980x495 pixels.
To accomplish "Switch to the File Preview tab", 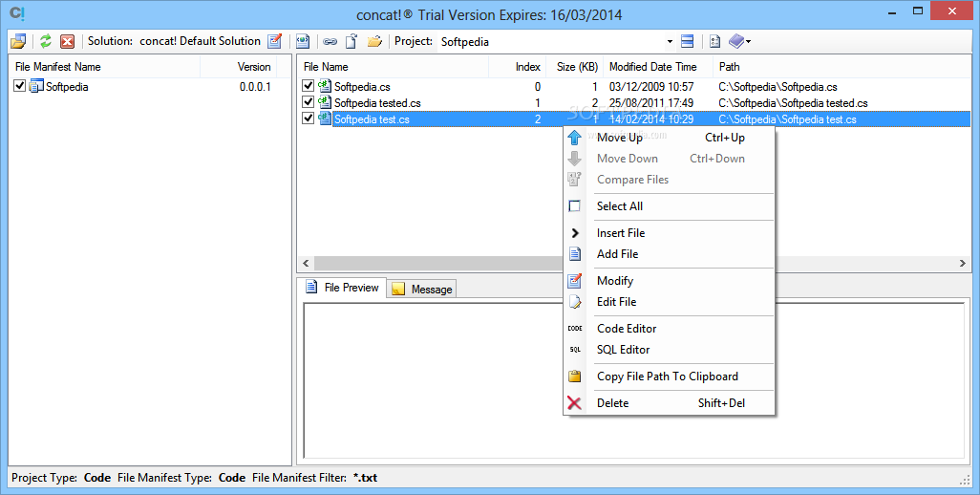I will [x=343, y=288].
